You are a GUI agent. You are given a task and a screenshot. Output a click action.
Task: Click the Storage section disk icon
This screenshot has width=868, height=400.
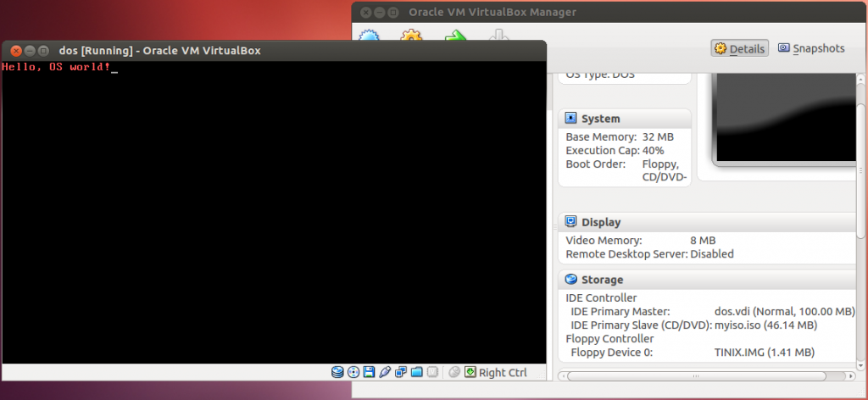pyautogui.click(x=570, y=280)
